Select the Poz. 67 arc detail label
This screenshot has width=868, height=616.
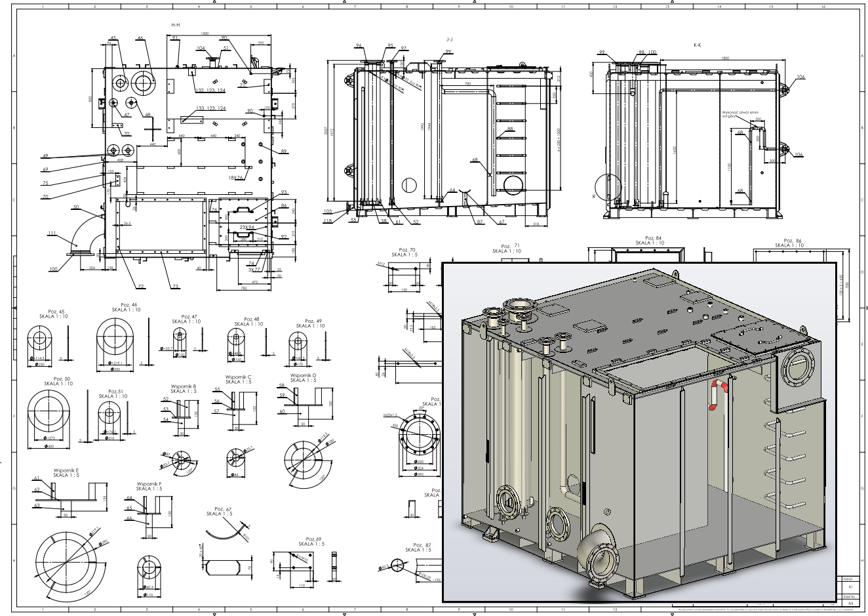(x=223, y=509)
